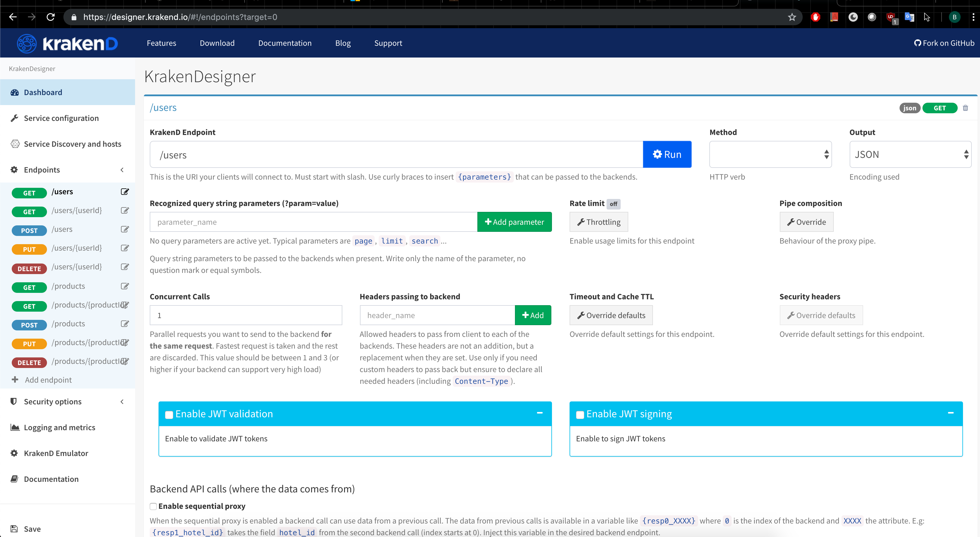Click the Save floppy disk icon
The image size is (980, 537).
point(14,528)
